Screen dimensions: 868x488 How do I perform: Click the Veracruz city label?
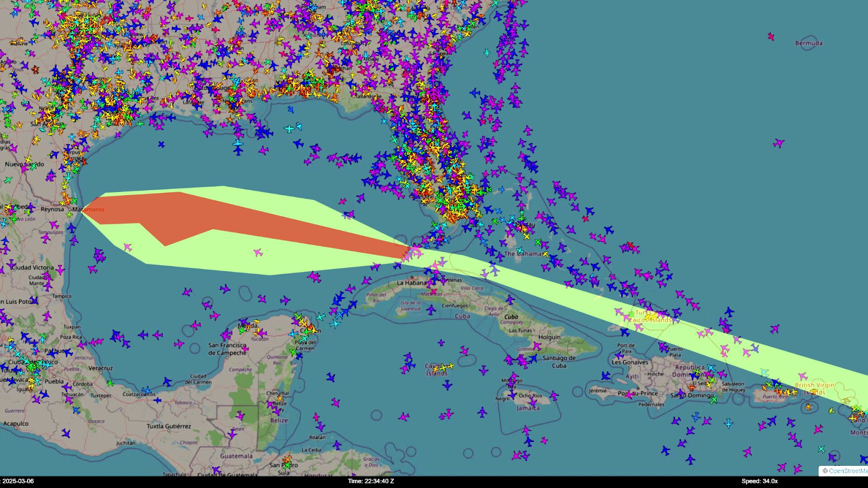tap(100, 368)
